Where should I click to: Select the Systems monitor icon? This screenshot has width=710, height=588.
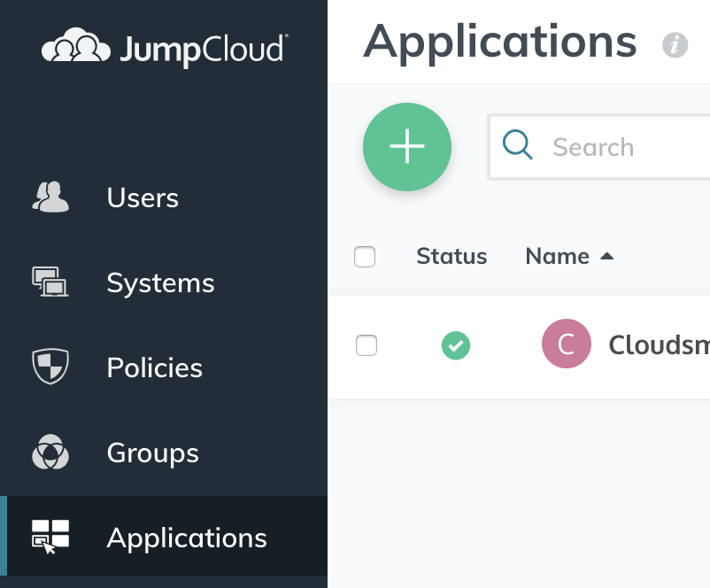(x=50, y=282)
